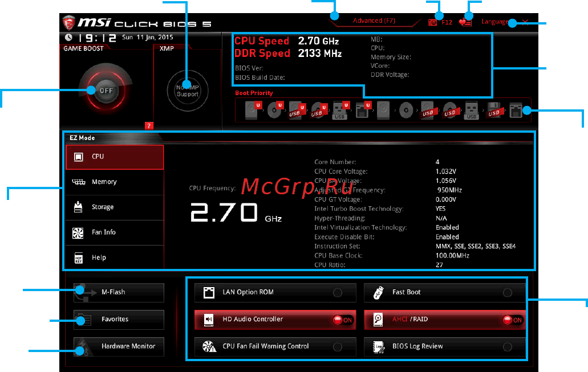The image size is (588, 372).
Task: Click the Adjusted Frequency value 950MHz
Action: (x=449, y=190)
